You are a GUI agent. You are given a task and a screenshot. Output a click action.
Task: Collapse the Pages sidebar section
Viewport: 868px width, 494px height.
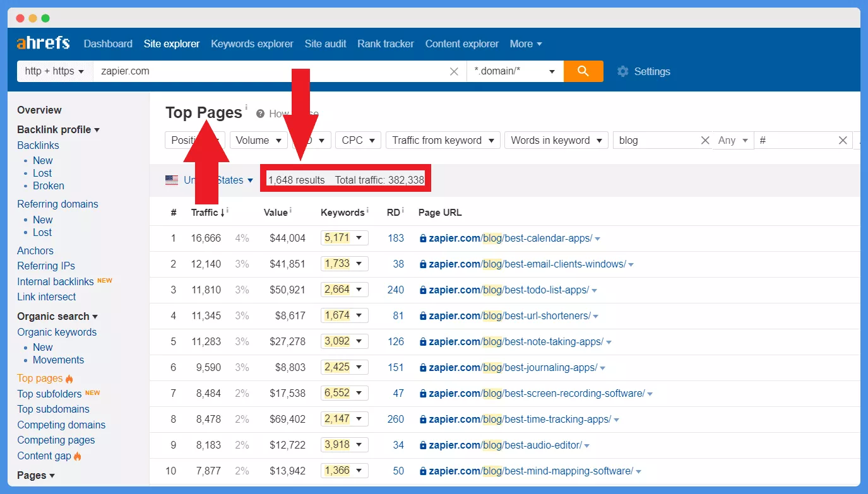pos(36,475)
